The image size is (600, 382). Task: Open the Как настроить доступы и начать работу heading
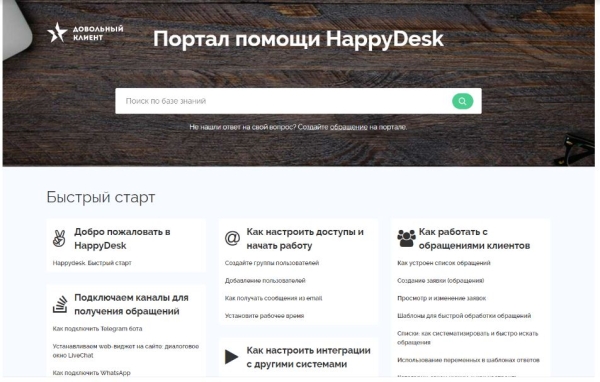click(x=305, y=238)
